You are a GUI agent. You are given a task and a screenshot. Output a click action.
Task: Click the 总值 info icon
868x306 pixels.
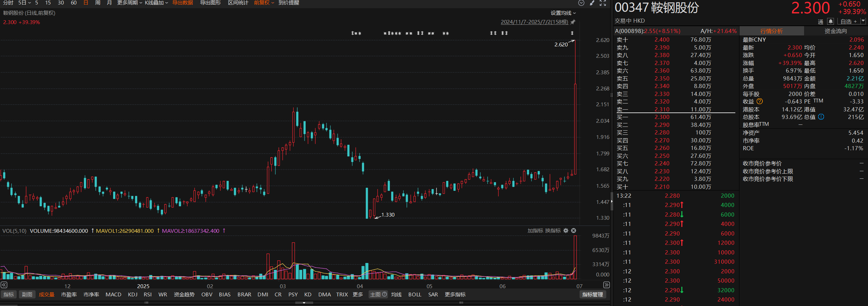[821, 117]
